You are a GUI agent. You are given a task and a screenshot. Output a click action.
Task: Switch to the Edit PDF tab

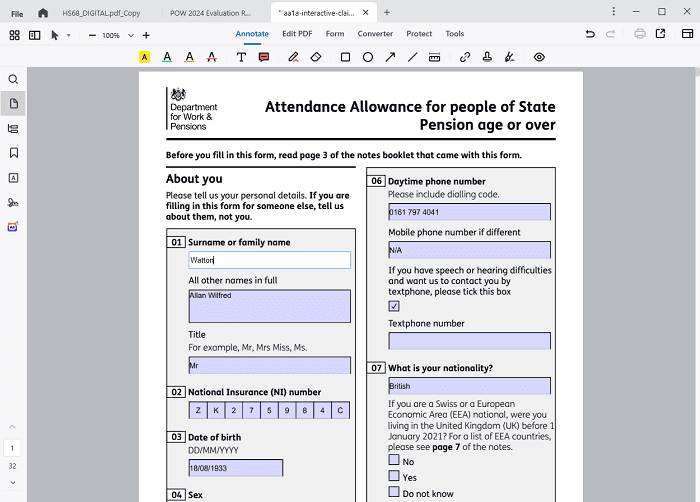click(x=297, y=34)
